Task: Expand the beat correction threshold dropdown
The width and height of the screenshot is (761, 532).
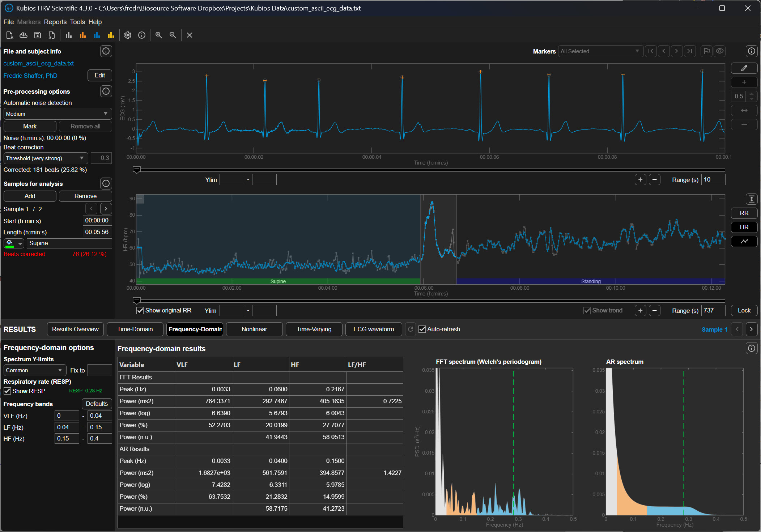Action: click(x=46, y=158)
